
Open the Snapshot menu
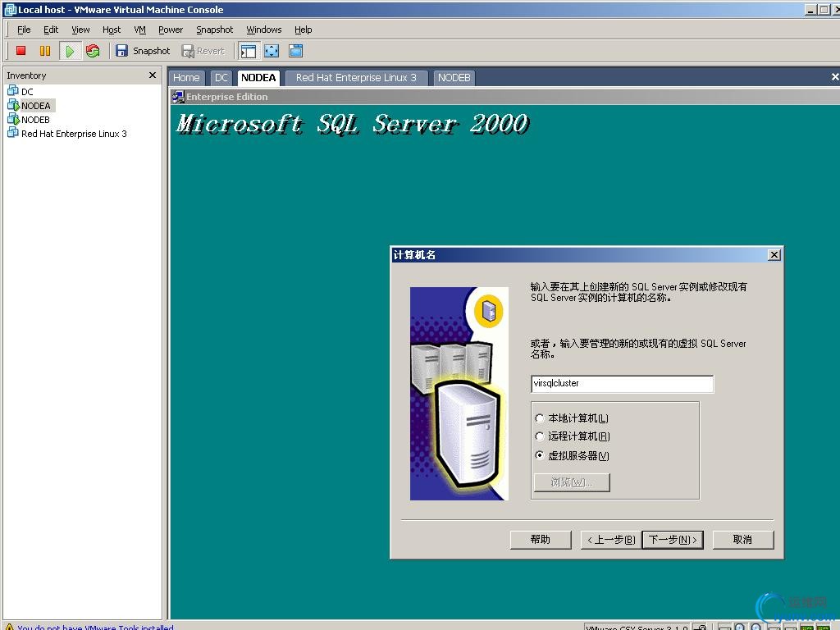[x=214, y=30]
